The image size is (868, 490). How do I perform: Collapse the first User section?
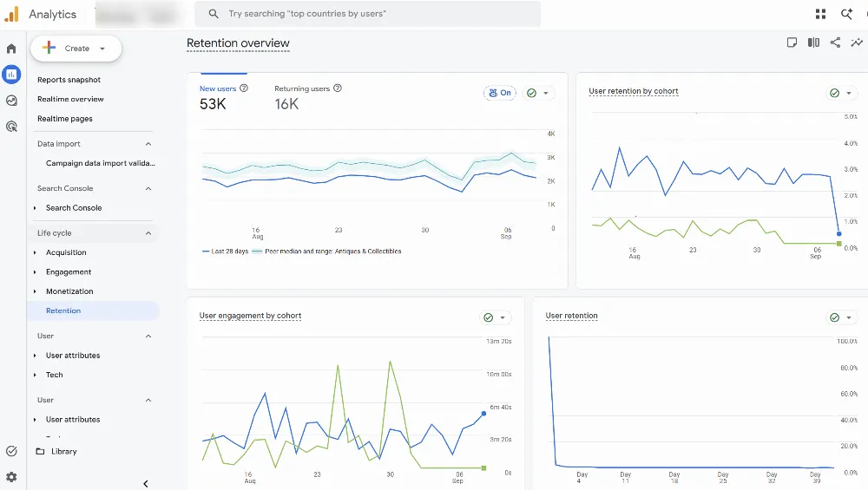click(x=148, y=336)
